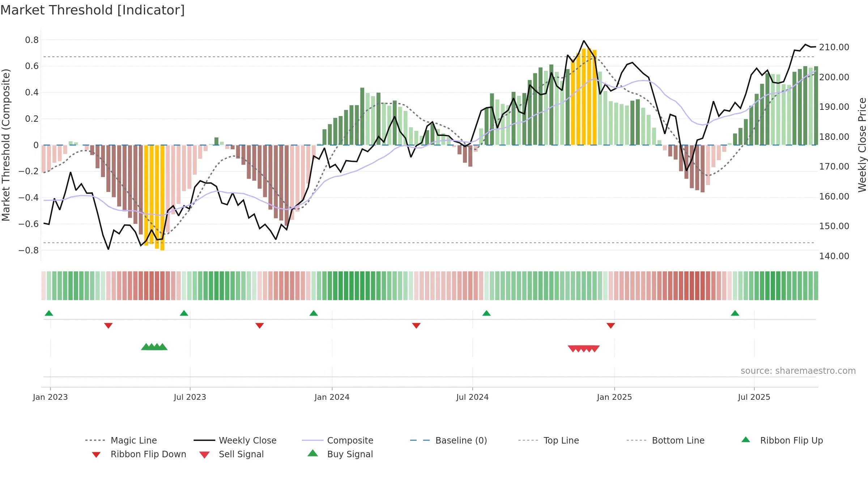
Task: Toggle the Buy Signal legend entry
Action: (340, 454)
